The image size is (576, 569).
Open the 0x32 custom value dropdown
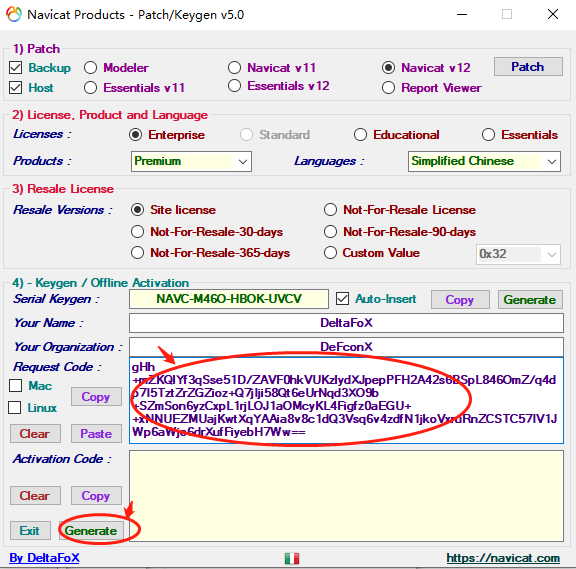point(518,254)
